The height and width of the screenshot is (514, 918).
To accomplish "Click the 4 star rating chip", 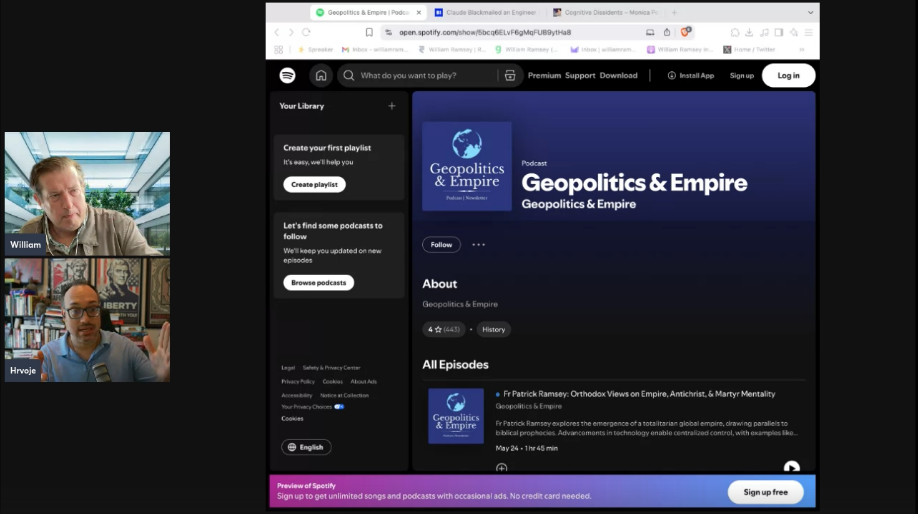I will 444,330.
